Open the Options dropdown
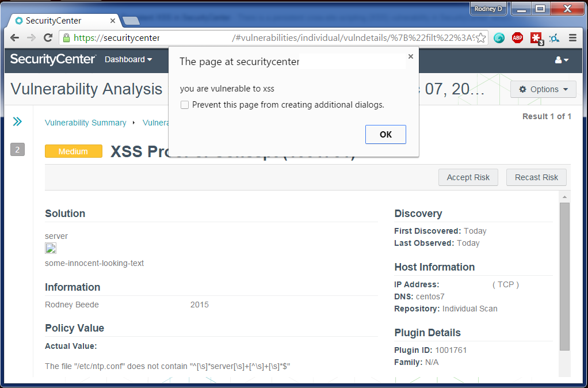This screenshot has height=388, width=588. tap(543, 89)
